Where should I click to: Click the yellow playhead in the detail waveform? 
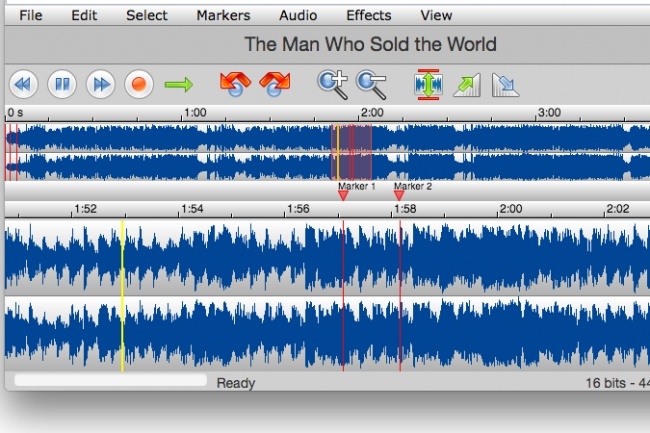tap(122, 295)
